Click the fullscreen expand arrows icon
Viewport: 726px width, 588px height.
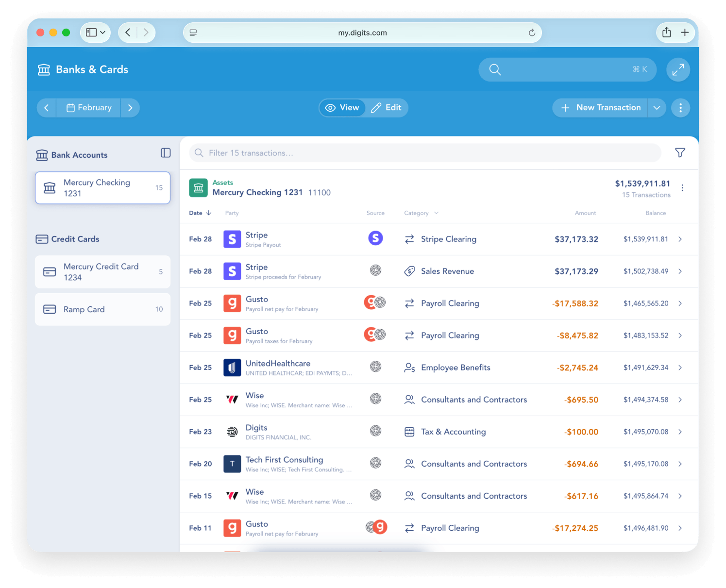(678, 70)
